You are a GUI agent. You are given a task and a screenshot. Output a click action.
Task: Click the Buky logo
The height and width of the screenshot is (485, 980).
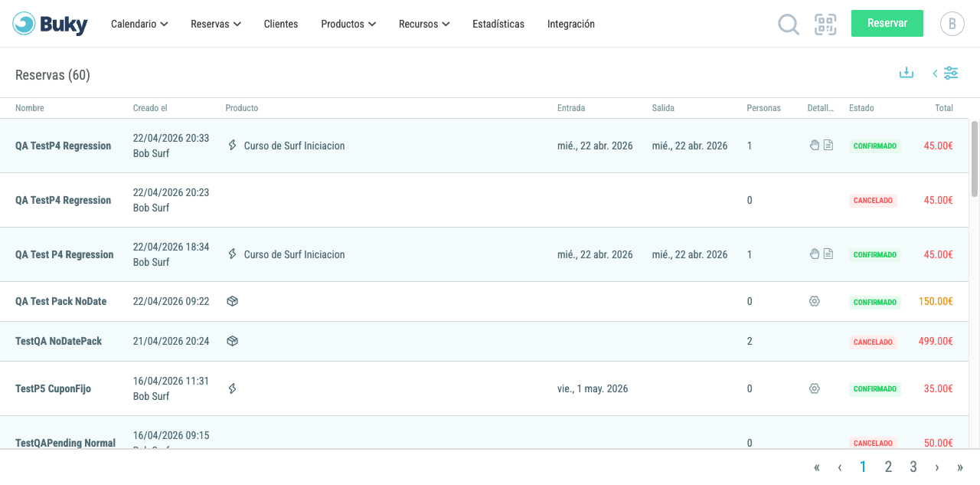click(x=51, y=24)
